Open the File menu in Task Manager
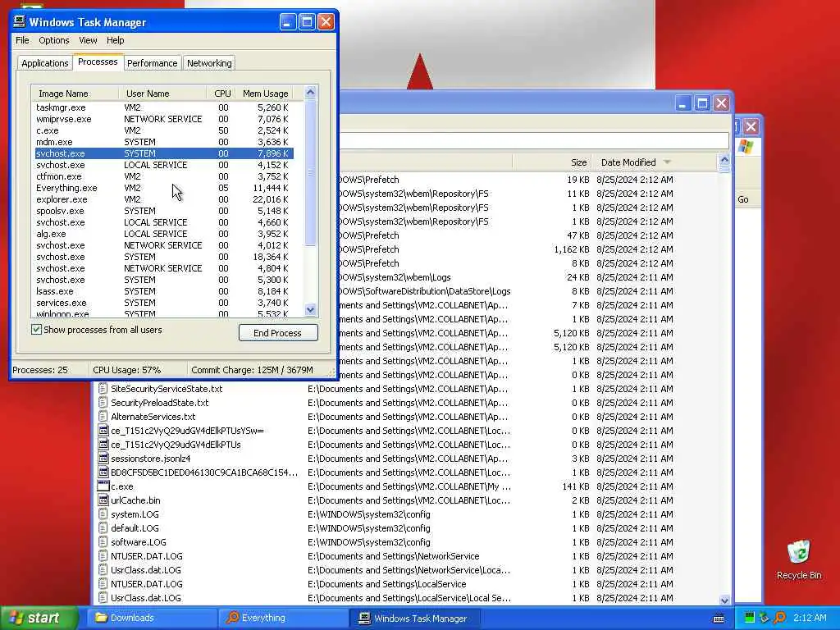840x630 pixels. [22, 40]
